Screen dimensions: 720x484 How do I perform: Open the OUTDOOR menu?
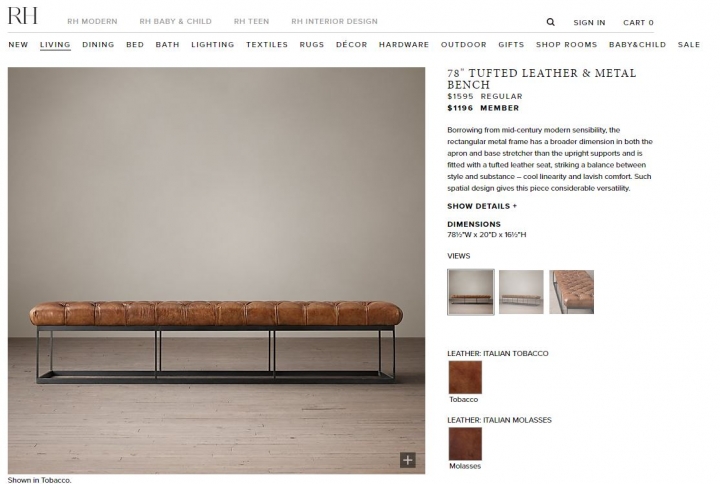coord(463,45)
